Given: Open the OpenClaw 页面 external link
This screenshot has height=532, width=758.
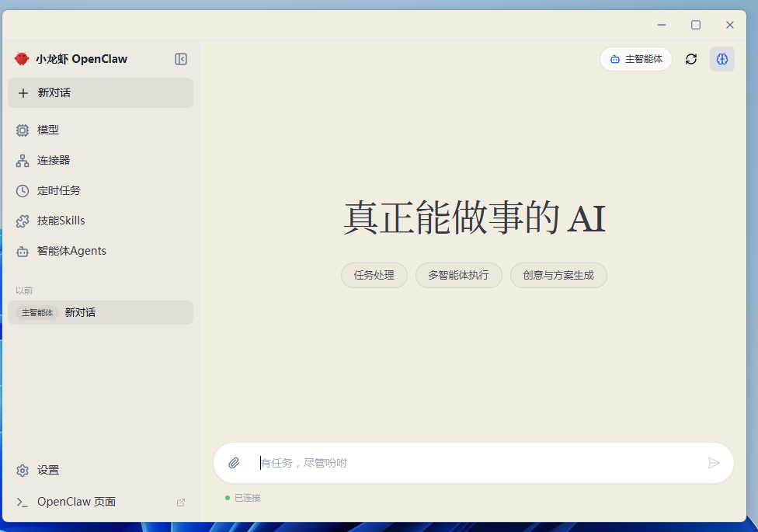Looking at the screenshot, I should tap(76, 502).
